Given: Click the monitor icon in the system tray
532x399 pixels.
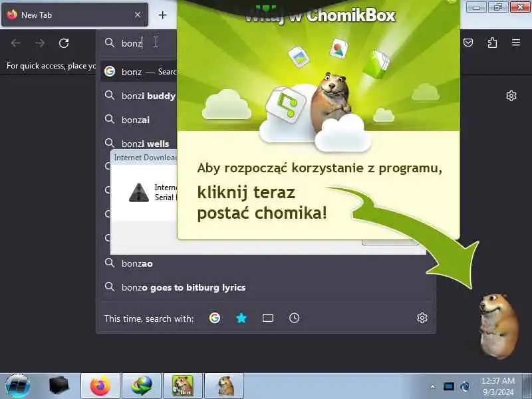Looking at the screenshot, I should pos(448,386).
